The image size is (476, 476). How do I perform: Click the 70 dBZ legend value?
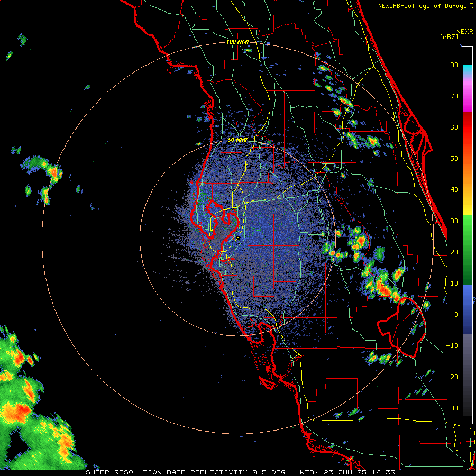[454, 96]
